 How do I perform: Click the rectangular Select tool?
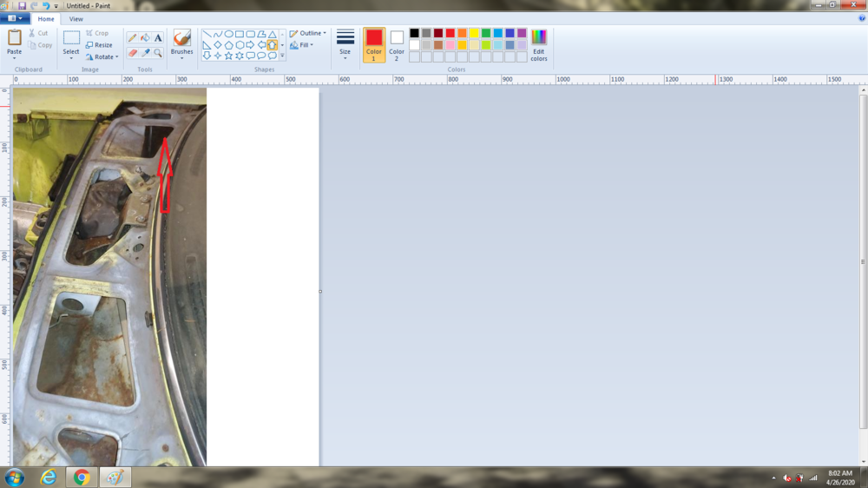71,37
